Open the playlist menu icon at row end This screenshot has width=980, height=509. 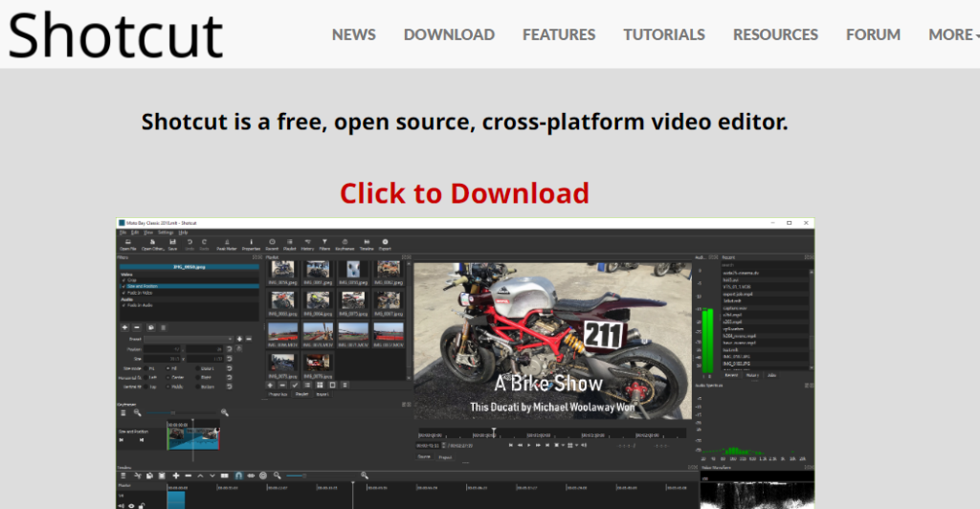(345, 385)
